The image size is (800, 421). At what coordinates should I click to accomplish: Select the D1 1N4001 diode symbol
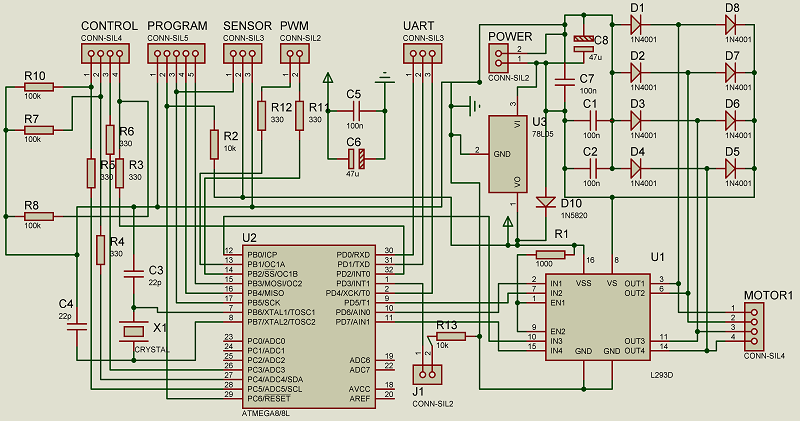point(636,24)
